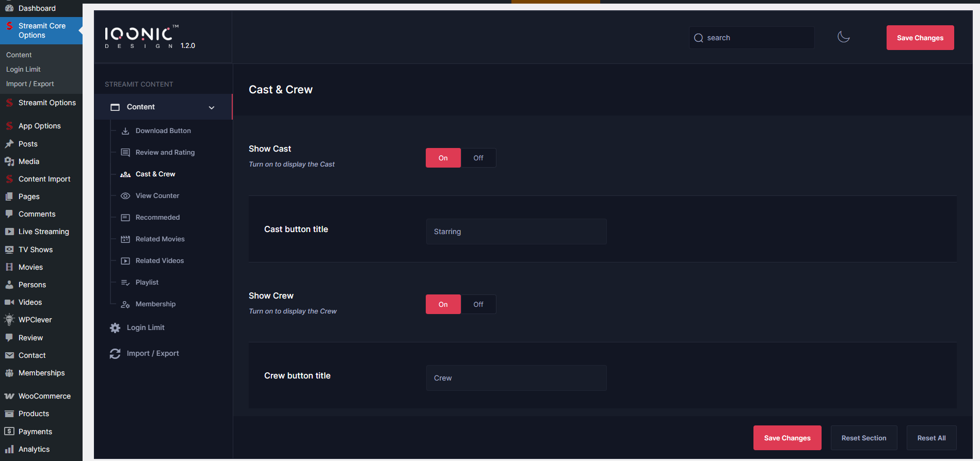This screenshot has width=980, height=461.
Task: Click the Download Button icon in the sidebar
Action: point(125,131)
